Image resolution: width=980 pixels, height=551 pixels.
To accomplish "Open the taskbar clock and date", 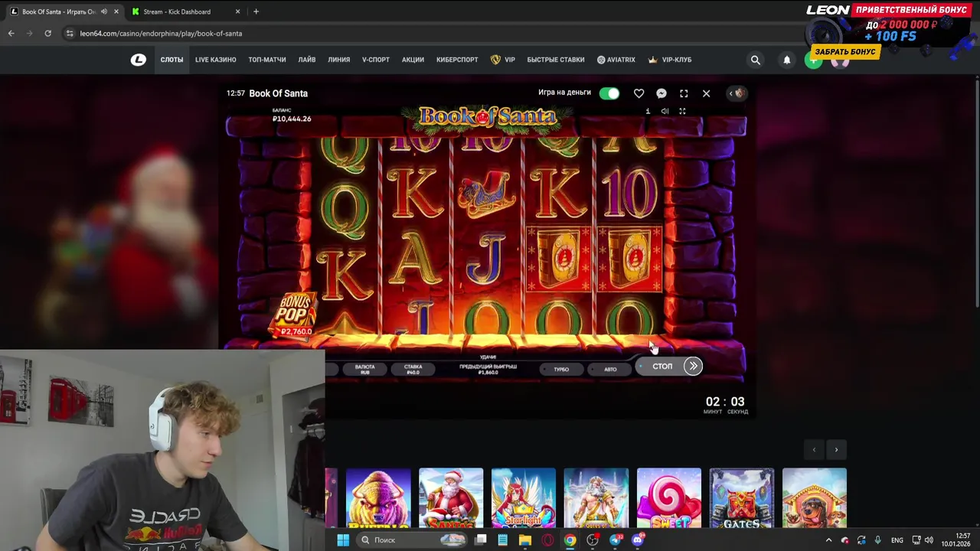I will tap(956, 540).
